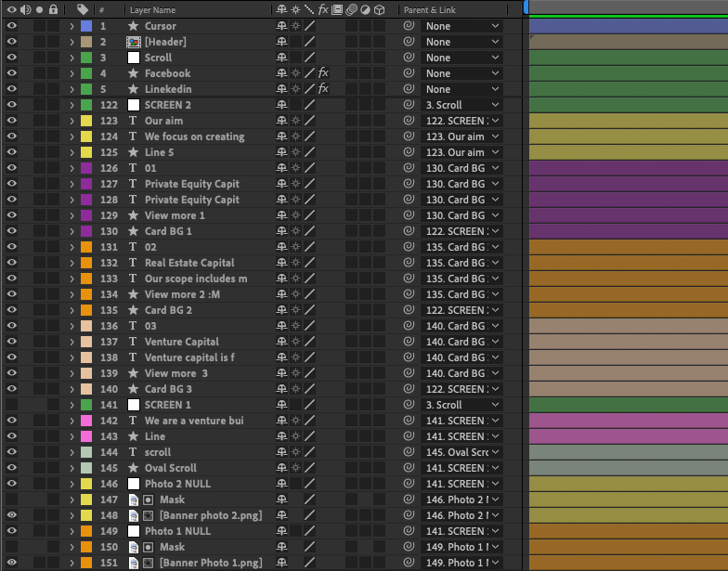Image resolution: width=728 pixels, height=571 pixels.
Task: Click the fx switch on Linekedin layer
Action: [x=323, y=89]
